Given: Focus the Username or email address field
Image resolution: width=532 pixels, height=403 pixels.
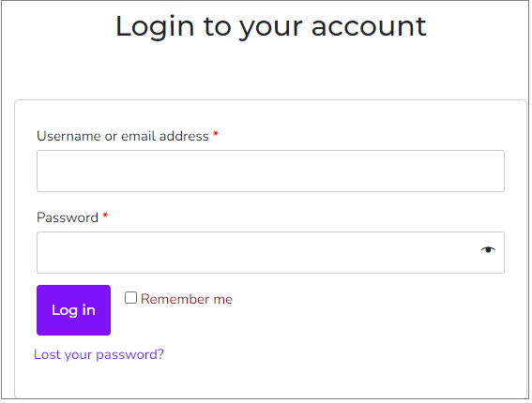Looking at the screenshot, I should coord(272,172).
